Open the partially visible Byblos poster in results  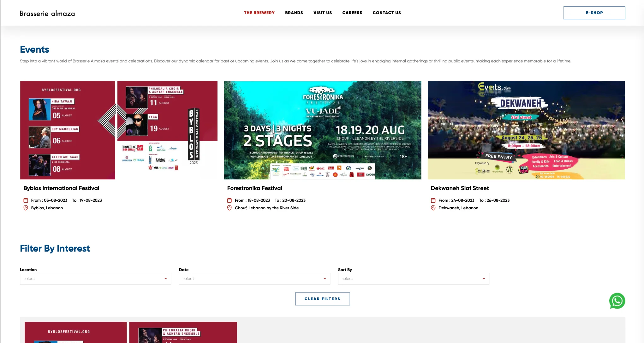[x=131, y=332]
